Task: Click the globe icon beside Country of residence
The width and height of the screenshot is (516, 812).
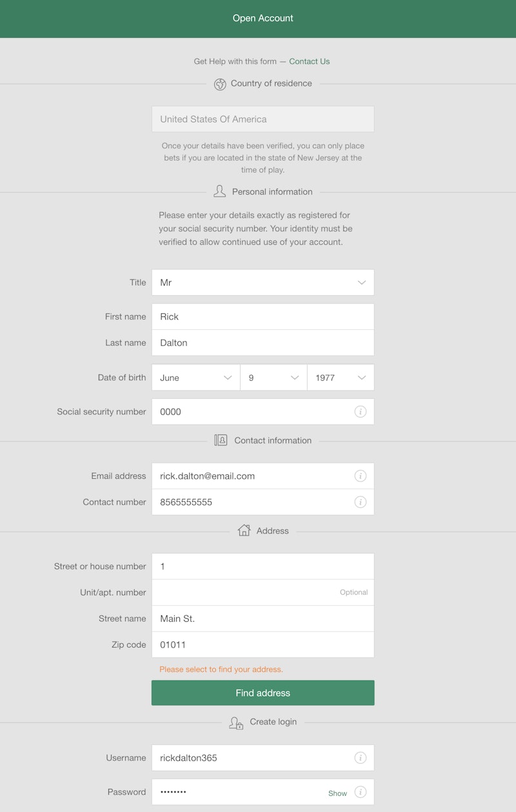Action: [220, 84]
